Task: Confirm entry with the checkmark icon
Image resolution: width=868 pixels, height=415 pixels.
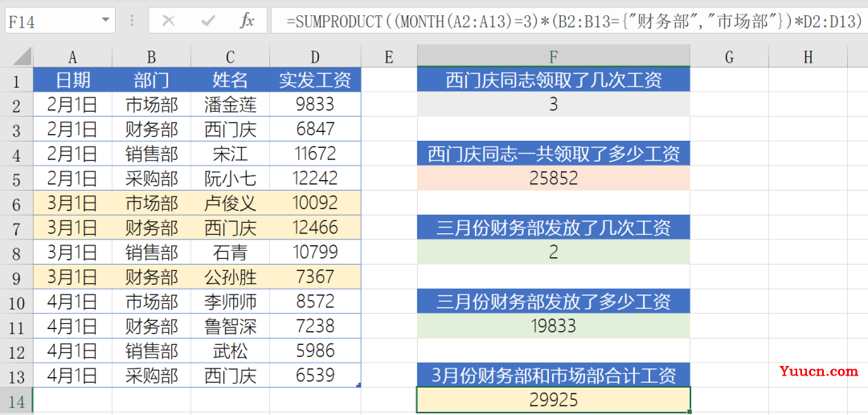Action: [x=208, y=21]
